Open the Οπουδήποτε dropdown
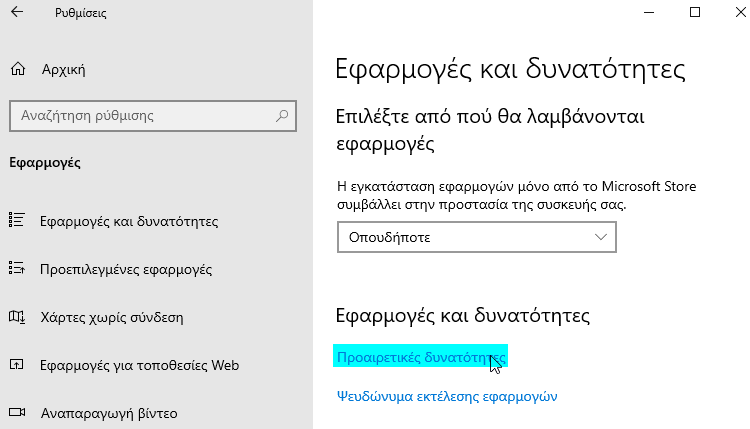 point(477,237)
